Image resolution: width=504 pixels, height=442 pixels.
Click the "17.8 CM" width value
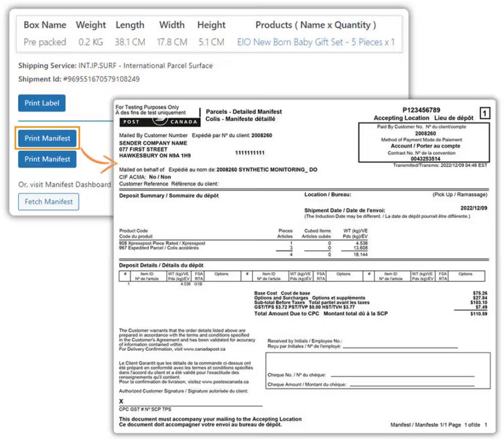tap(172, 42)
